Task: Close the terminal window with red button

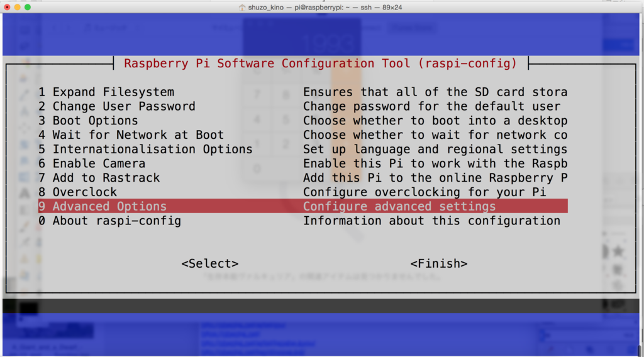Action: pyautogui.click(x=7, y=7)
